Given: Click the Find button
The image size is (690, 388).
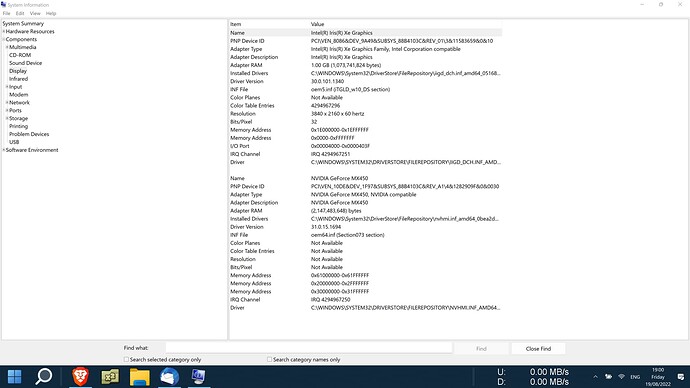Looking at the screenshot, I should [481, 348].
